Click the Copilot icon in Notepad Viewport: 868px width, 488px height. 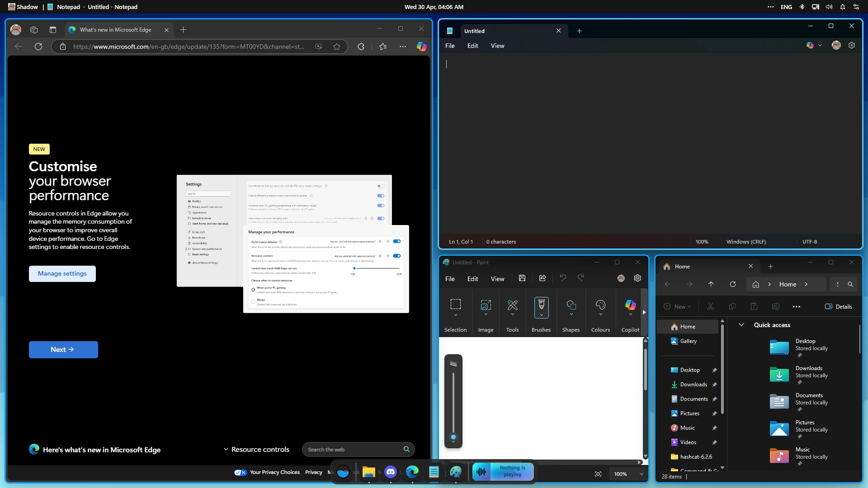pyautogui.click(x=810, y=45)
